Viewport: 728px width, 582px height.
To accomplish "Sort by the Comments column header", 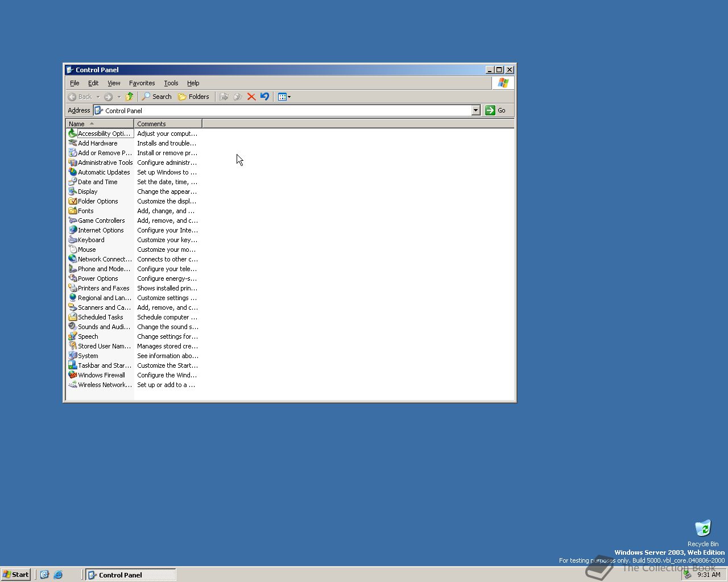I will tap(168, 123).
